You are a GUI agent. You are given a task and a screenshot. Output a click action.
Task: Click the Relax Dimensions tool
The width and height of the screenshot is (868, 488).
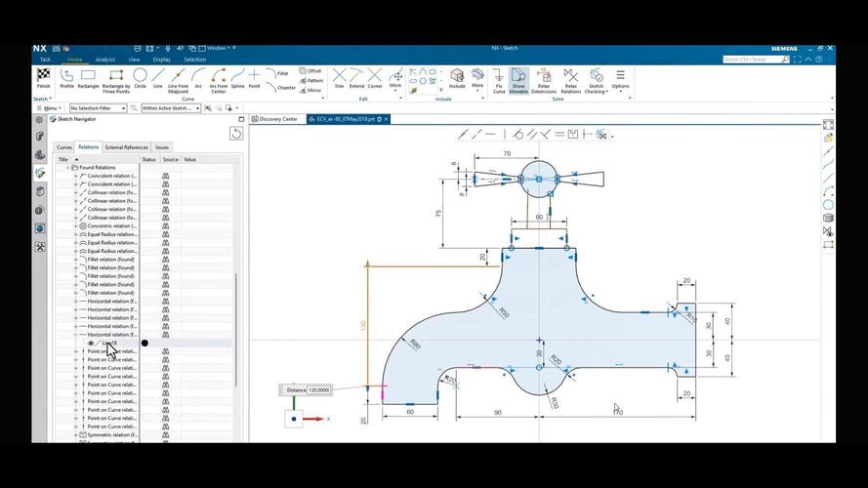point(545,78)
